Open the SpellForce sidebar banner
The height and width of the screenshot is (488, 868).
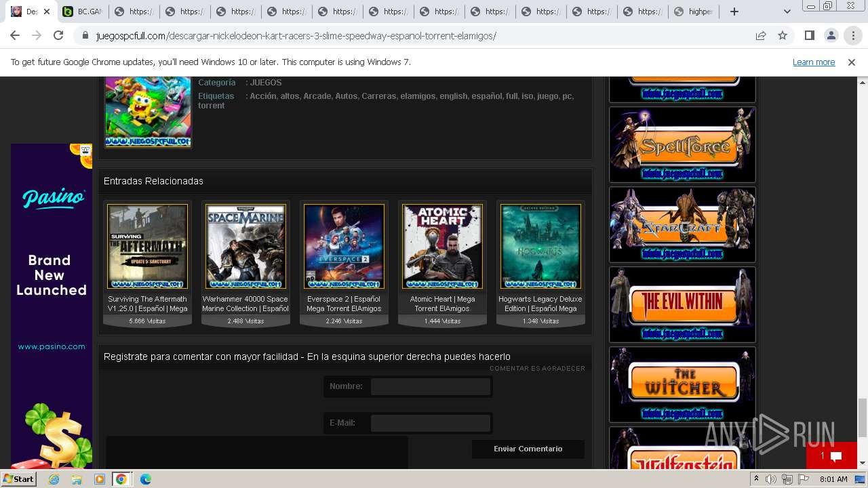[x=682, y=144]
